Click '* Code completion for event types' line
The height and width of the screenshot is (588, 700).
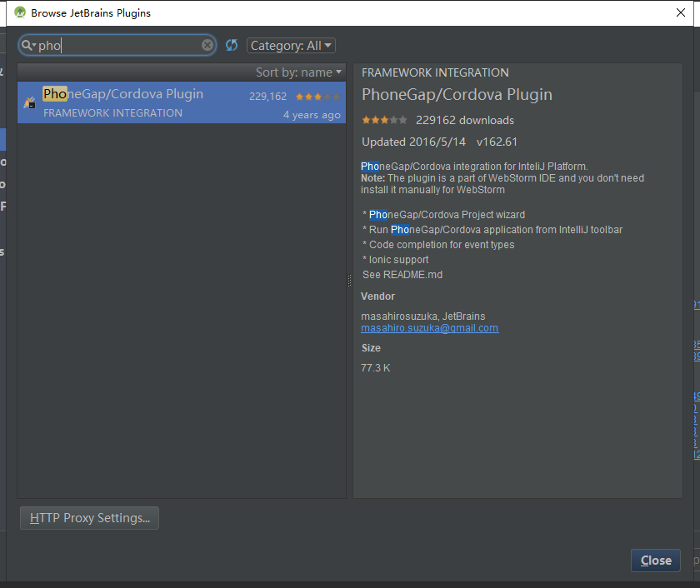pyautogui.click(x=438, y=245)
